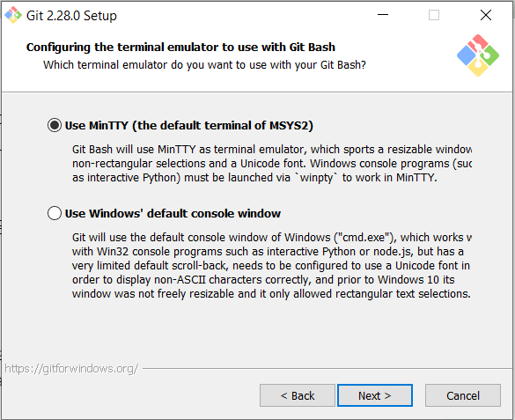
Task: Click the 'Use Windows' default console window' label text
Action: [173, 213]
